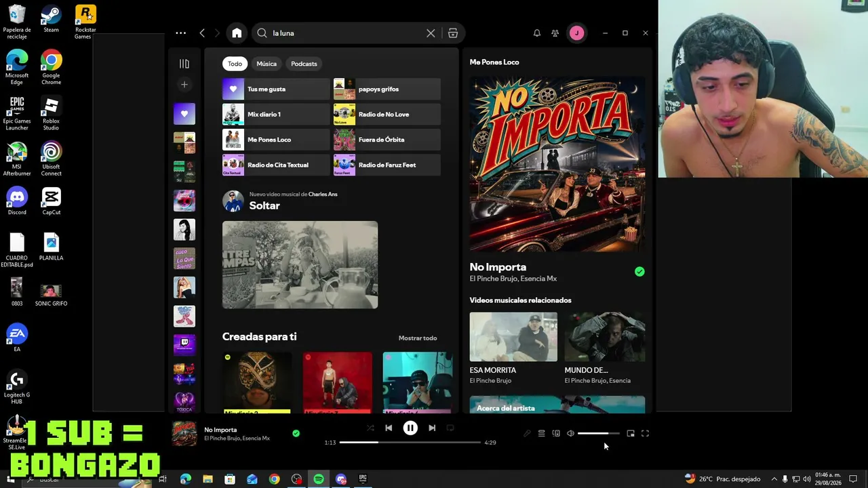Screen dimensions: 868x488
Task: Select the 'Música' filter chip
Action: pyautogui.click(x=267, y=64)
